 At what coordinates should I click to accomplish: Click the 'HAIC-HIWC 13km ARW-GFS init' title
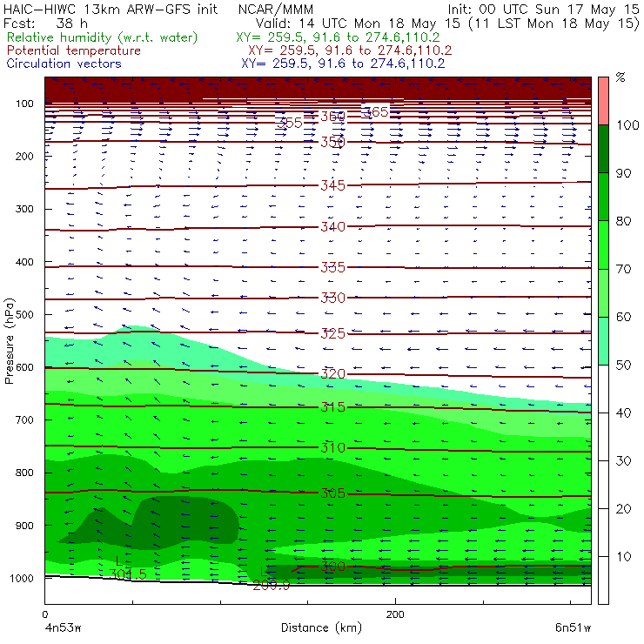[111, 9]
